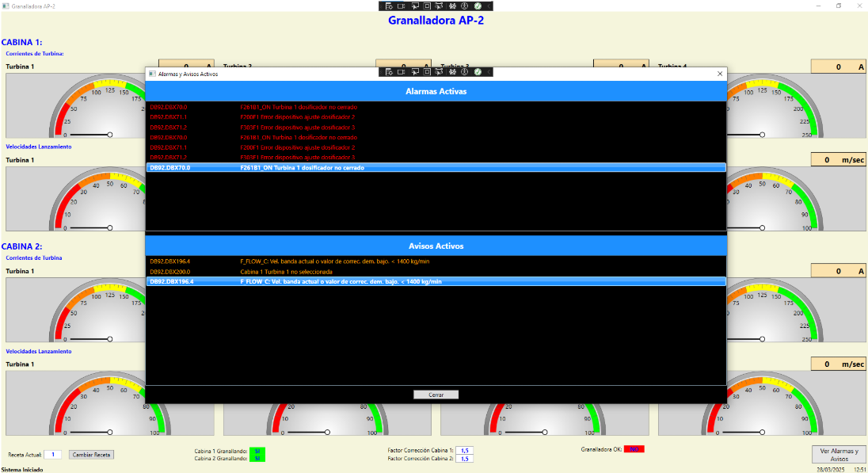Click the 12:51 time in status bar
The height and width of the screenshot is (473, 868).
tap(860, 470)
